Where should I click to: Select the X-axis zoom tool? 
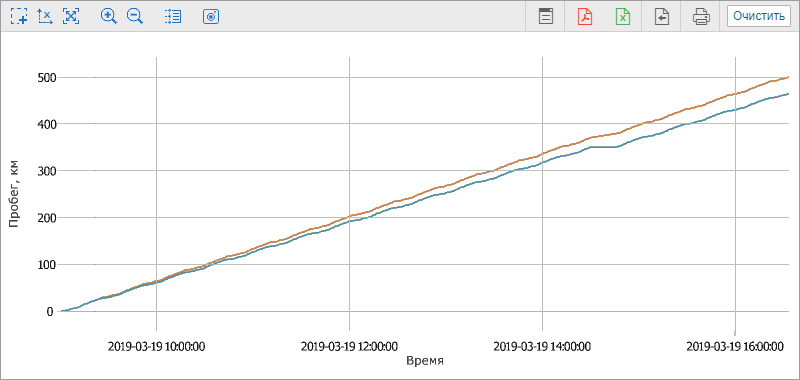[x=45, y=16]
